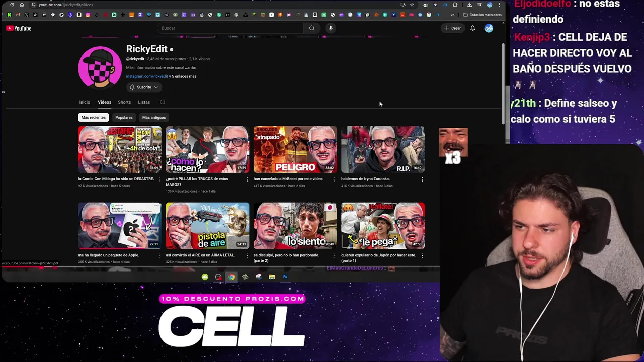Open instagram.com/rickyedit link
The width and height of the screenshot is (644, 362).
pos(147,76)
